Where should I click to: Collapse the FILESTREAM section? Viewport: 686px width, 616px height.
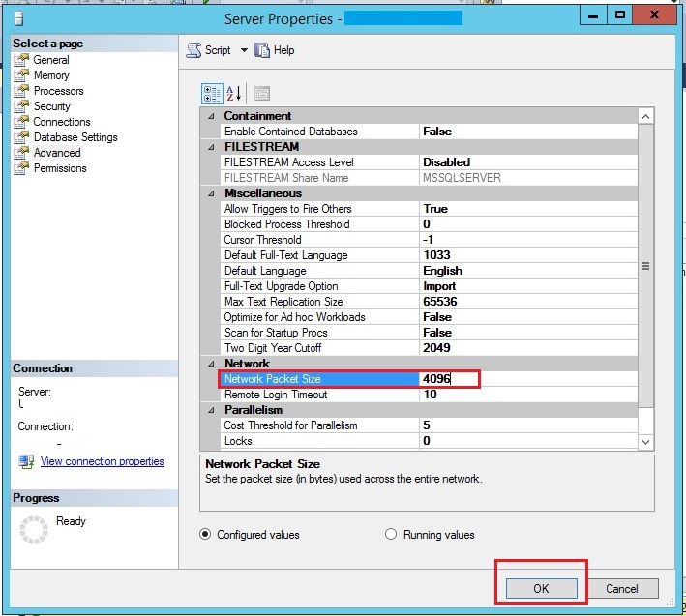click(211, 147)
